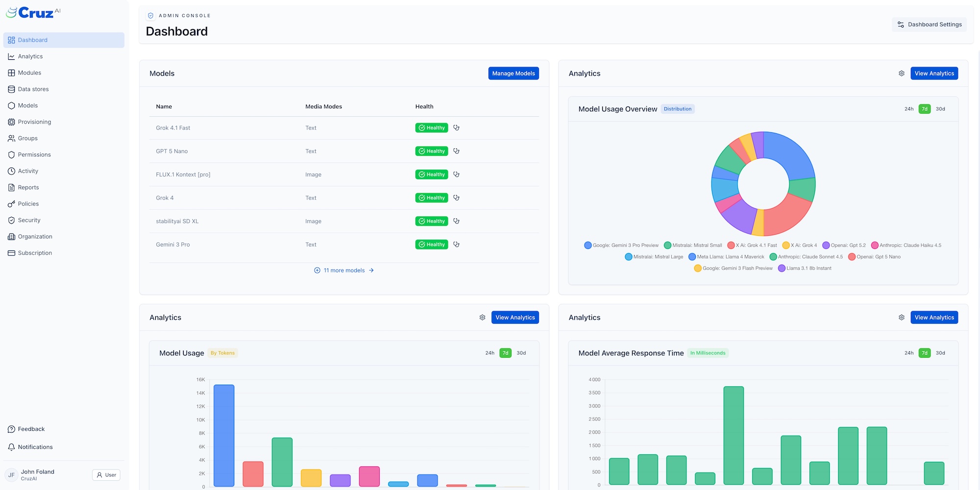Select the Provisioning sidebar icon
The image size is (980, 490).
[x=11, y=122]
